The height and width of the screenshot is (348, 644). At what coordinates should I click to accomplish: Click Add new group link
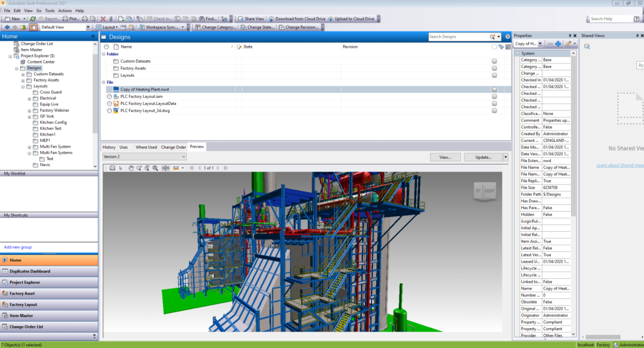click(x=18, y=247)
